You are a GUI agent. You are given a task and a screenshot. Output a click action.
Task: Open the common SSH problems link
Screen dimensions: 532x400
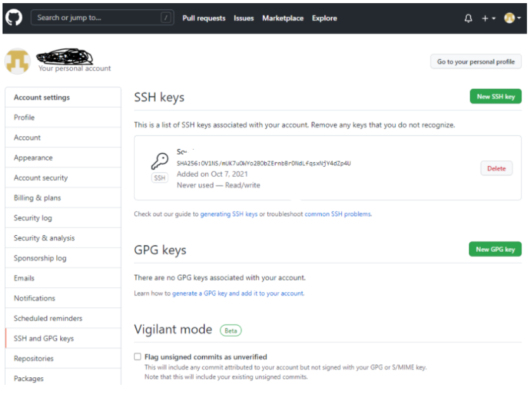338,214
